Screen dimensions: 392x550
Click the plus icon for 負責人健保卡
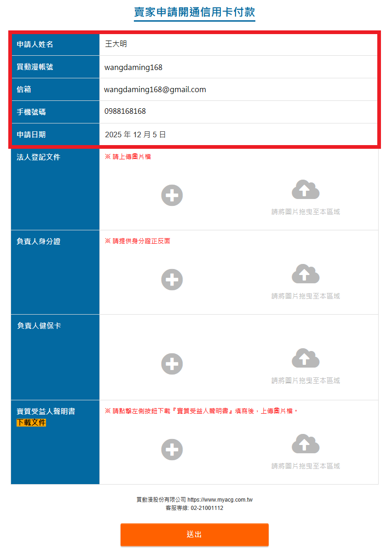point(172,364)
